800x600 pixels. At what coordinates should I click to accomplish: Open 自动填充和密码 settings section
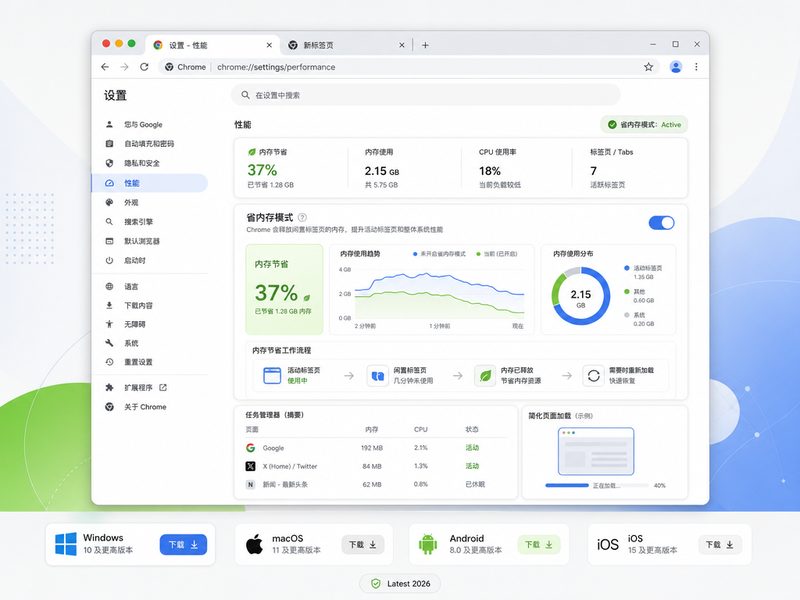(x=149, y=144)
